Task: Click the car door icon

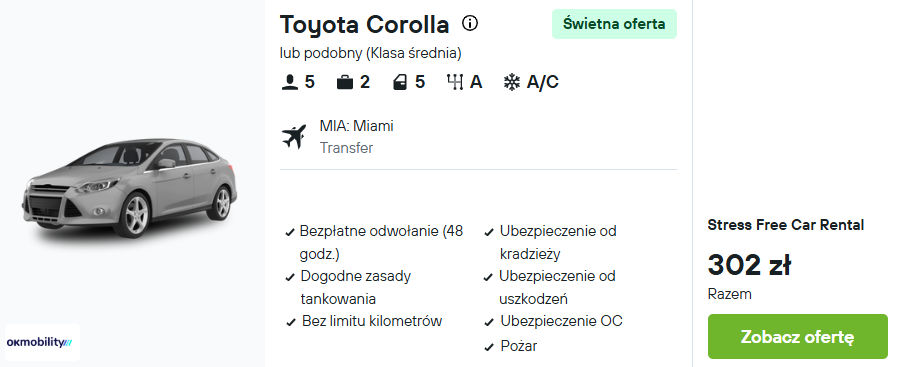Action: point(399,83)
